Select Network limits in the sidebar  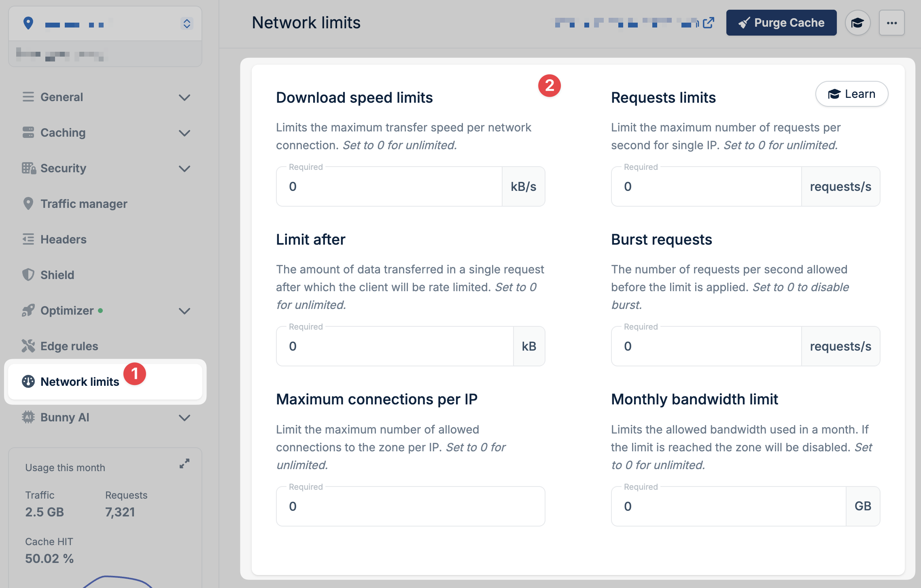click(x=79, y=381)
